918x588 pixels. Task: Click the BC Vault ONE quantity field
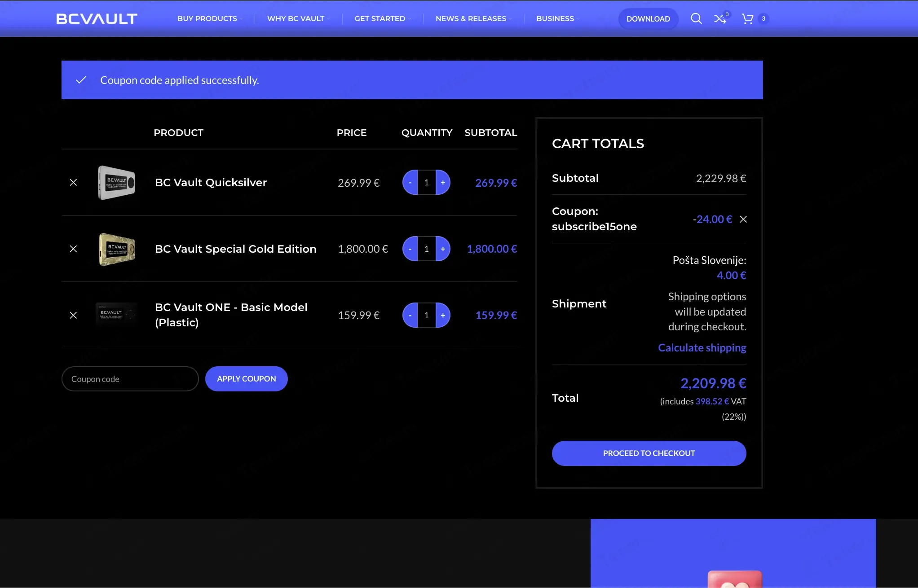[x=427, y=315]
